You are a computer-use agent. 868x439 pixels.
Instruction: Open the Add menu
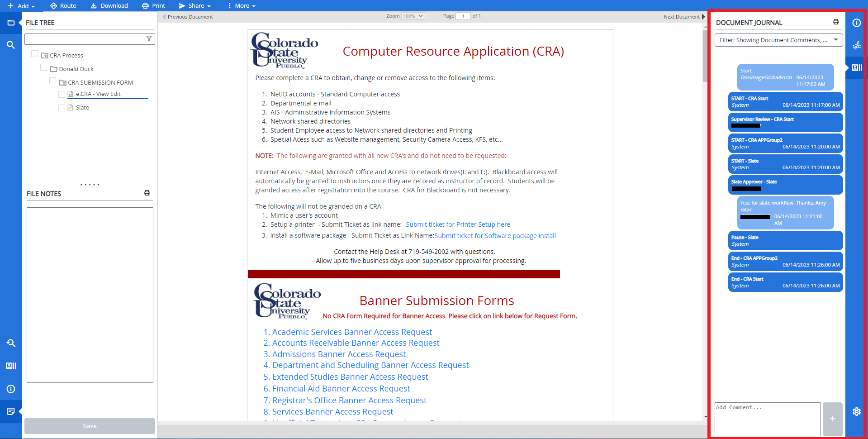(21, 6)
